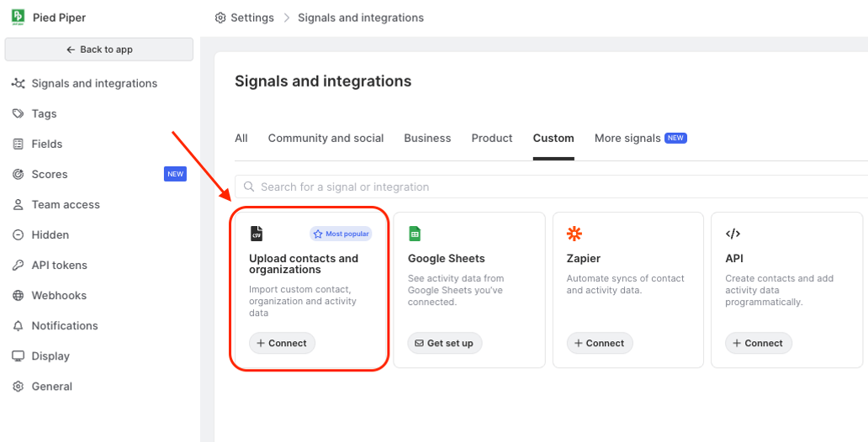Click 'Create contacts and add activity data' description
The height and width of the screenshot is (442, 868).
coord(780,290)
